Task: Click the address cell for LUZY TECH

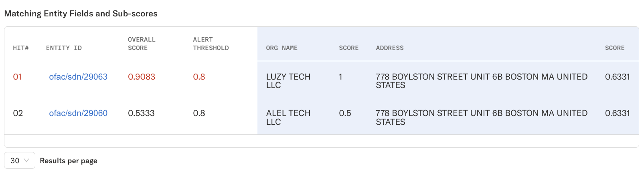Action: pyautogui.click(x=481, y=81)
